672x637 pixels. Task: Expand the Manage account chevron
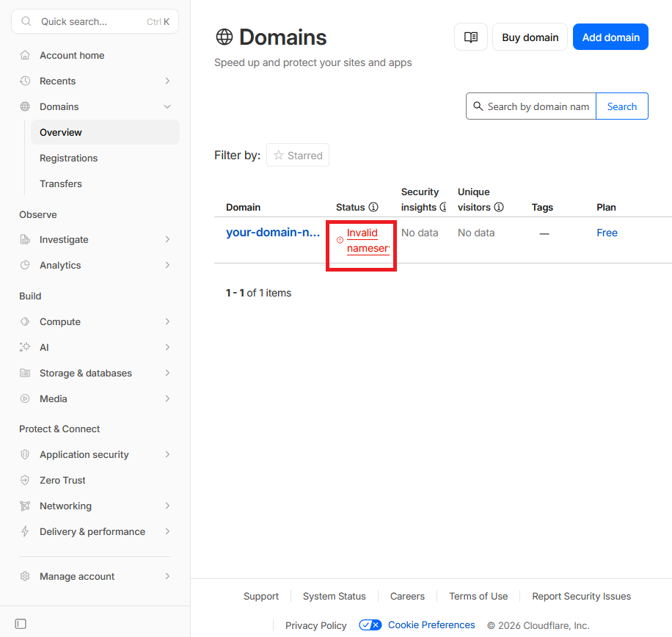point(167,576)
